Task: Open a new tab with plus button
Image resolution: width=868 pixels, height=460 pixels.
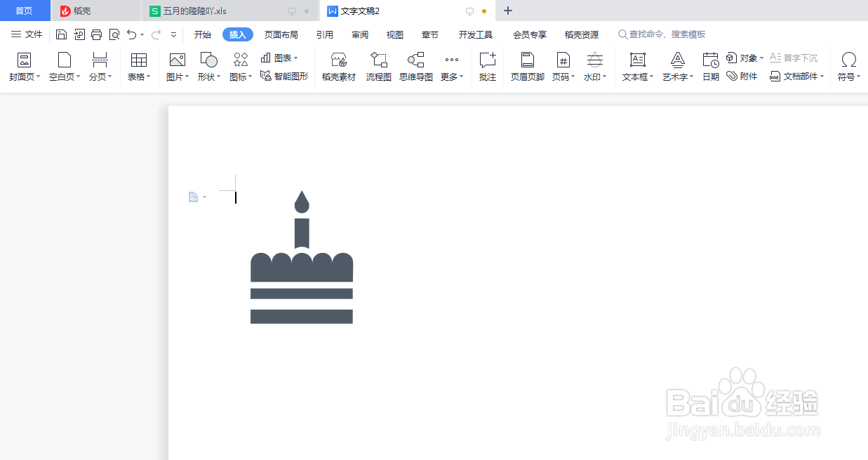Action: pyautogui.click(x=508, y=11)
